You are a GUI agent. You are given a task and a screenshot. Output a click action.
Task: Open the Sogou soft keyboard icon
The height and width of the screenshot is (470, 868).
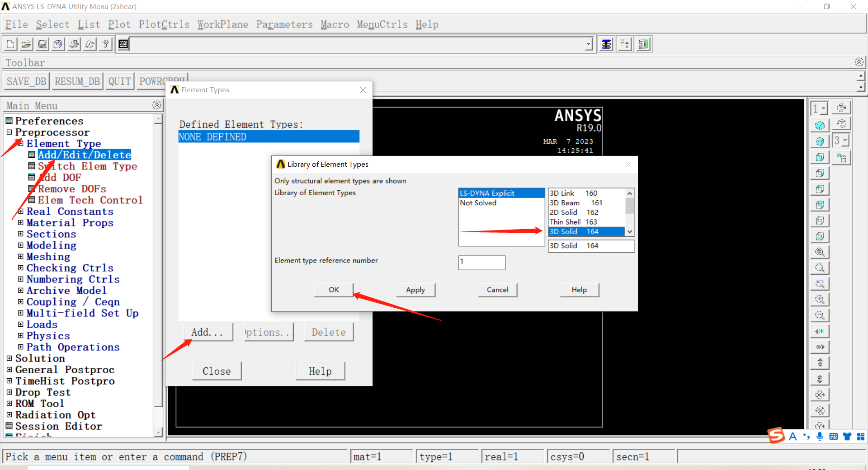(x=834, y=436)
